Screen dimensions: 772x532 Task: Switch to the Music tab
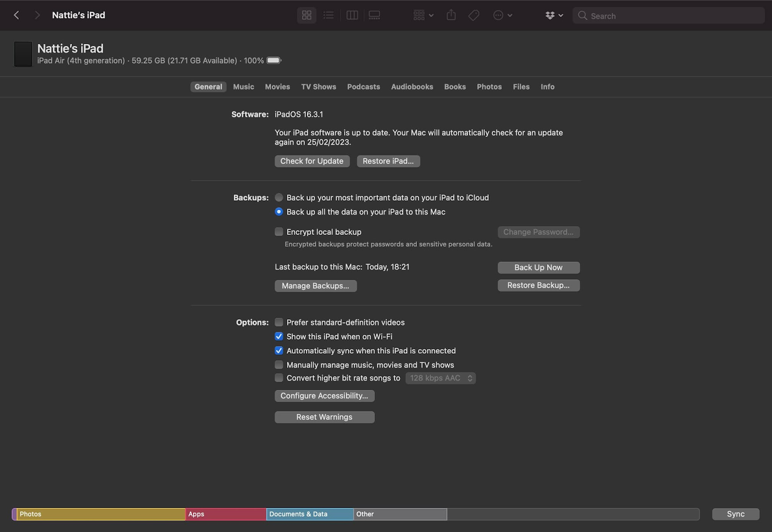pos(244,87)
